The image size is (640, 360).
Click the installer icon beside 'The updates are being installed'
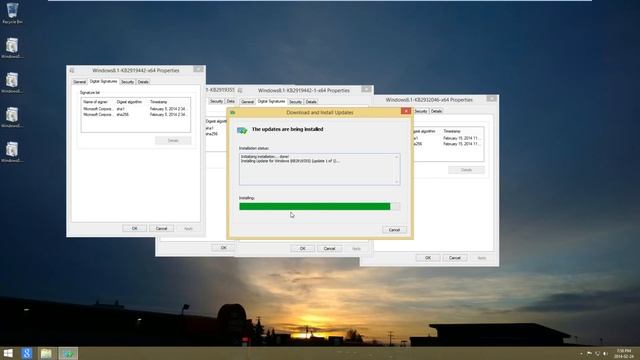pyautogui.click(x=242, y=130)
